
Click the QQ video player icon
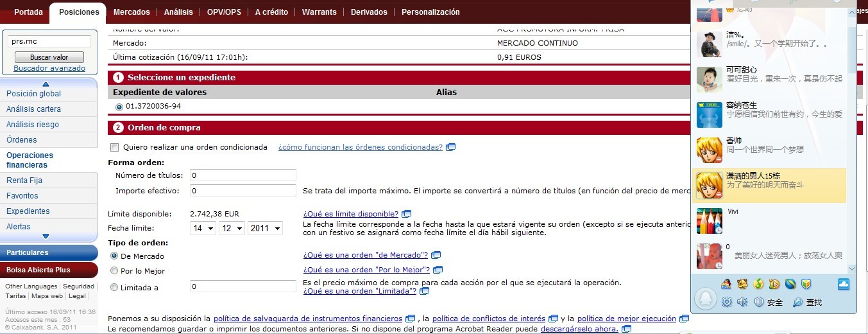[774, 284]
